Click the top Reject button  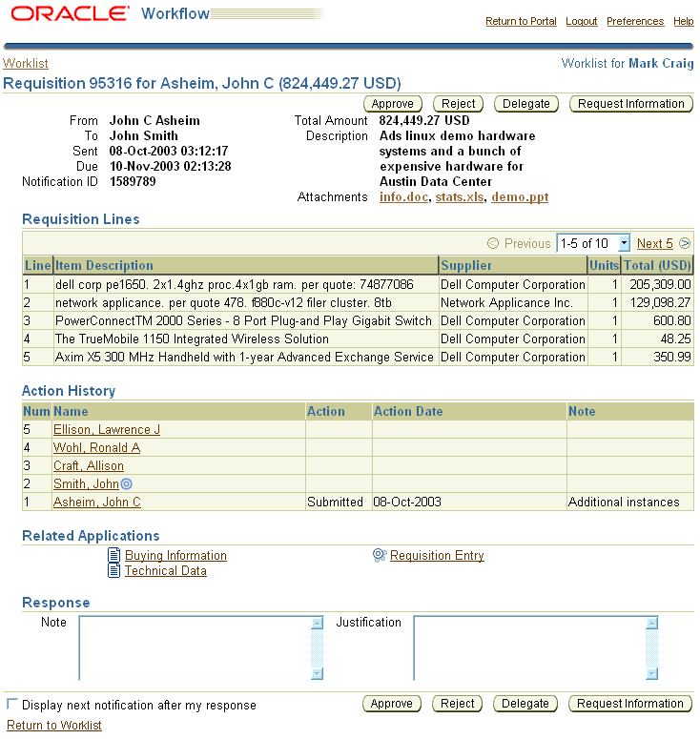[458, 104]
